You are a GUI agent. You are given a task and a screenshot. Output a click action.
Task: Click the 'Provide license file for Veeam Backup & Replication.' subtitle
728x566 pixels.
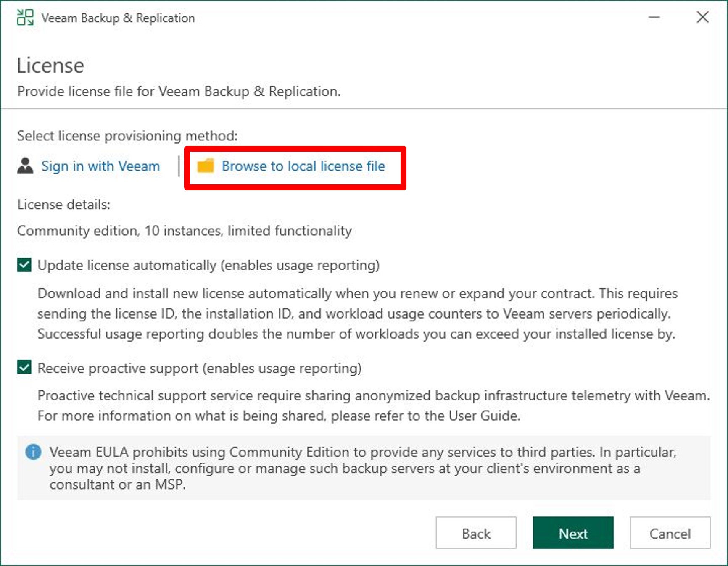click(179, 92)
